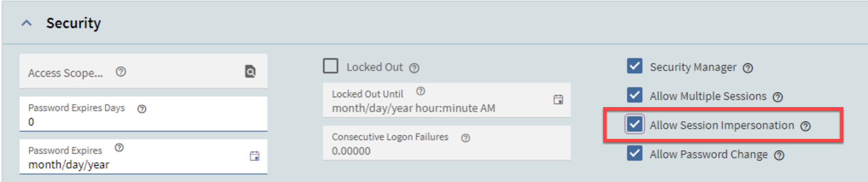Show help icon next to Locked Out
868x182 pixels.
[x=414, y=68]
